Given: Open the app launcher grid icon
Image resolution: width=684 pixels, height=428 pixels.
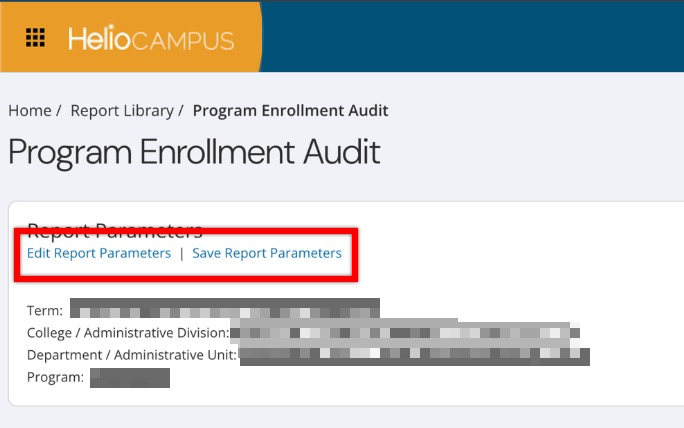Looking at the screenshot, I should click(36, 38).
